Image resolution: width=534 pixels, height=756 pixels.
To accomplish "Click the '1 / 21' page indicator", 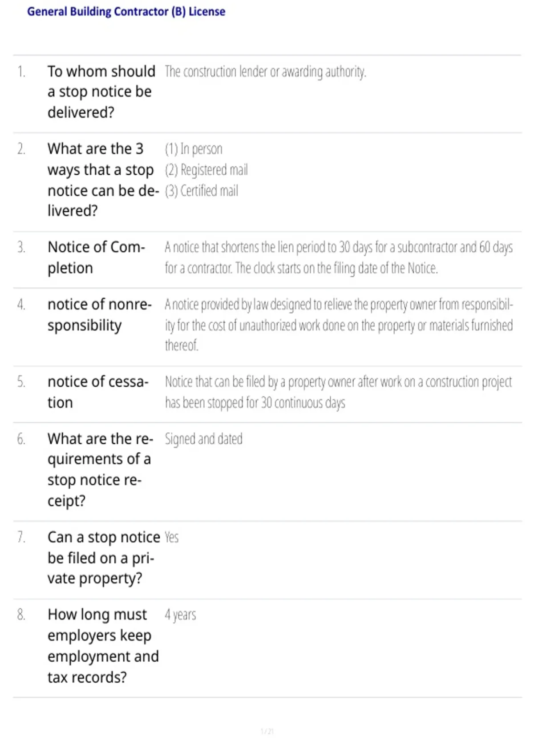I will tap(267, 732).
